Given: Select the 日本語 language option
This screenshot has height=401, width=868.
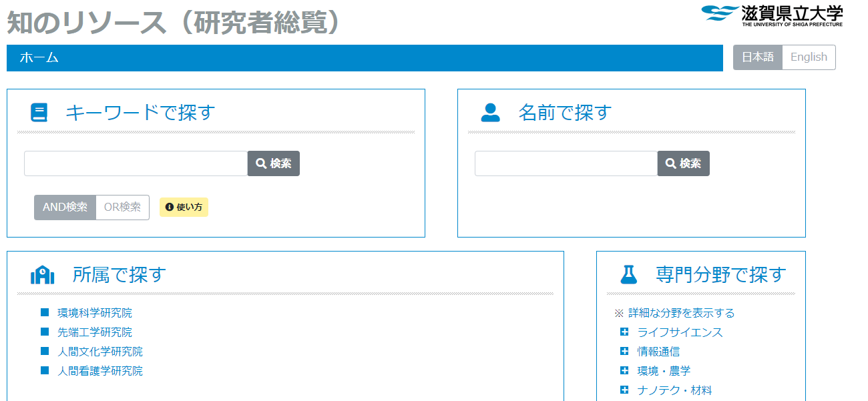Looking at the screenshot, I should click(757, 57).
